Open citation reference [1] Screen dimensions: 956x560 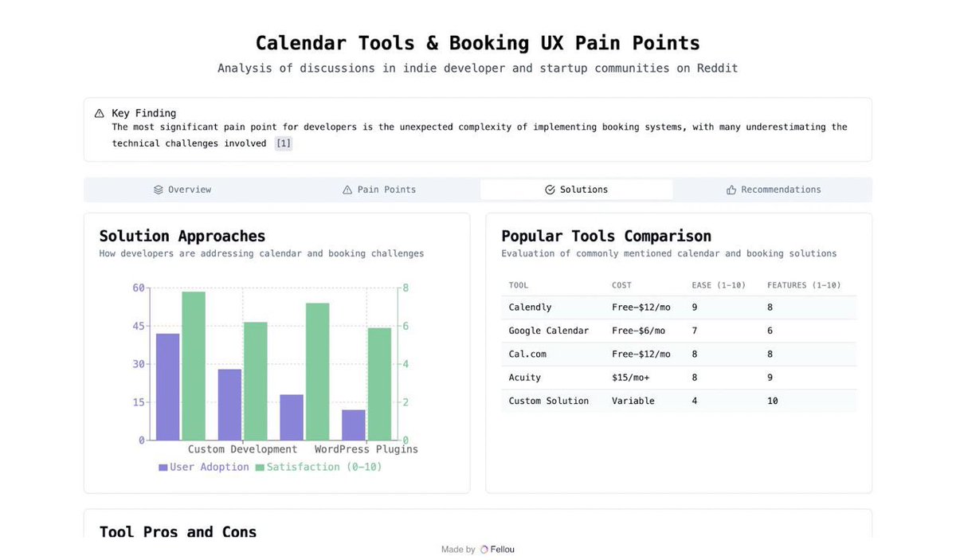[284, 143]
